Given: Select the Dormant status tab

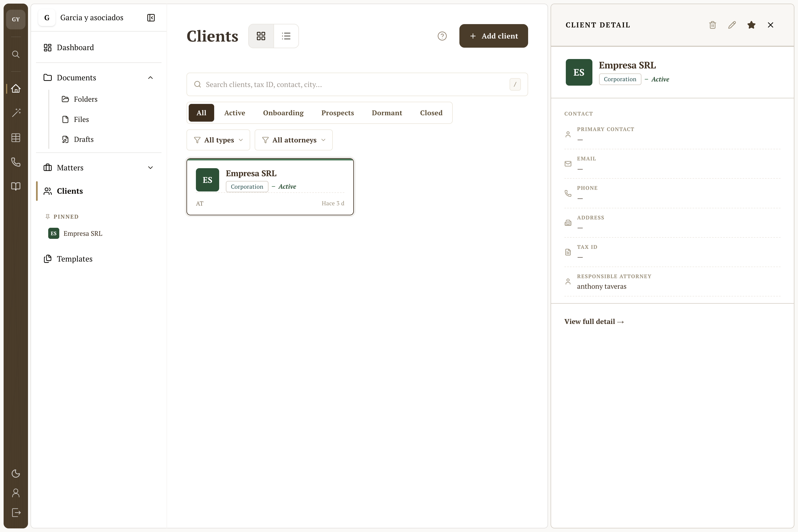Looking at the screenshot, I should pyautogui.click(x=387, y=113).
